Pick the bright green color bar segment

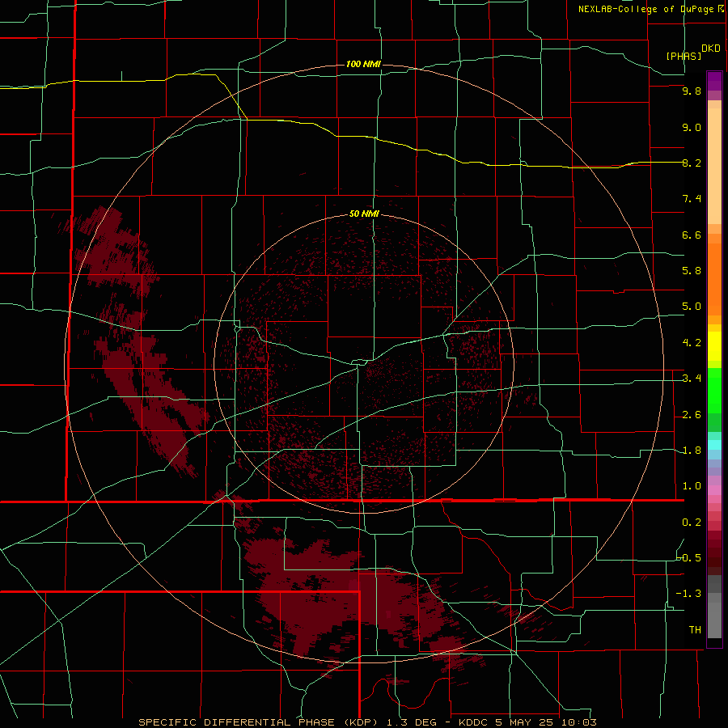[714, 390]
